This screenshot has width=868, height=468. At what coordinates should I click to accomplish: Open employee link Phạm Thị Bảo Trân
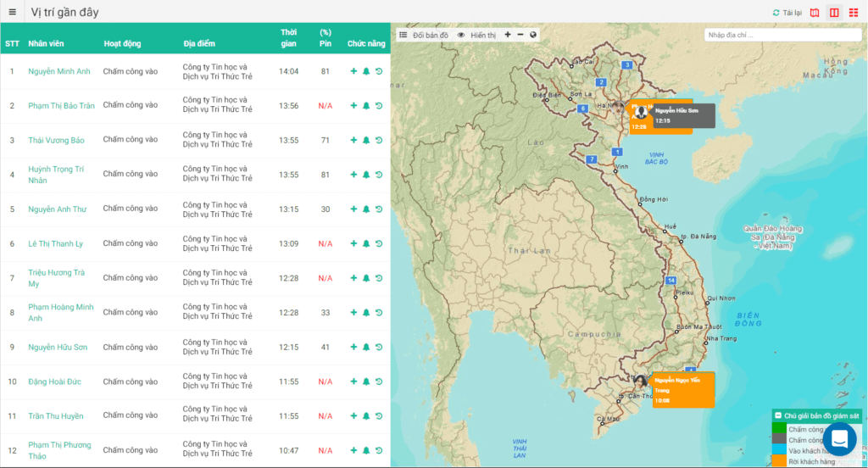61,106
